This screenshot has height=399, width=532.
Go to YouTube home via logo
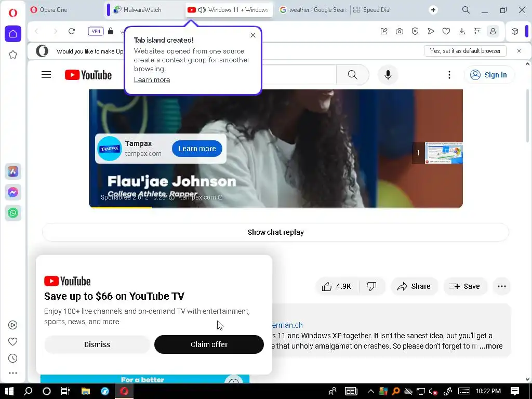88,75
